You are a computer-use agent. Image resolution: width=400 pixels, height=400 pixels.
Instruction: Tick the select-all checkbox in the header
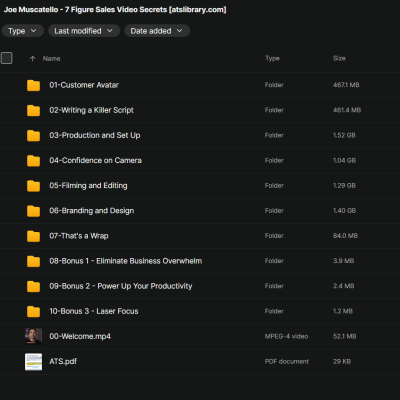pyautogui.click(x=7, y=58)
